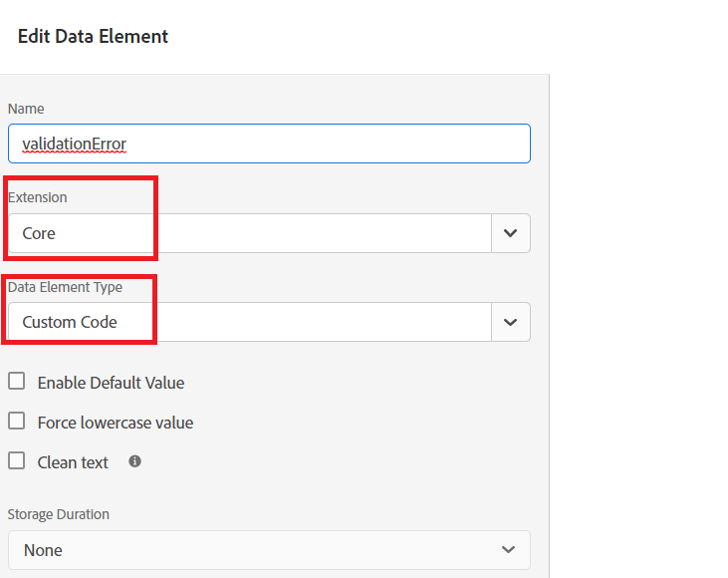Expand the Data Element Type chevron
This screenshot has width=728, height=578.
point(511,322)
